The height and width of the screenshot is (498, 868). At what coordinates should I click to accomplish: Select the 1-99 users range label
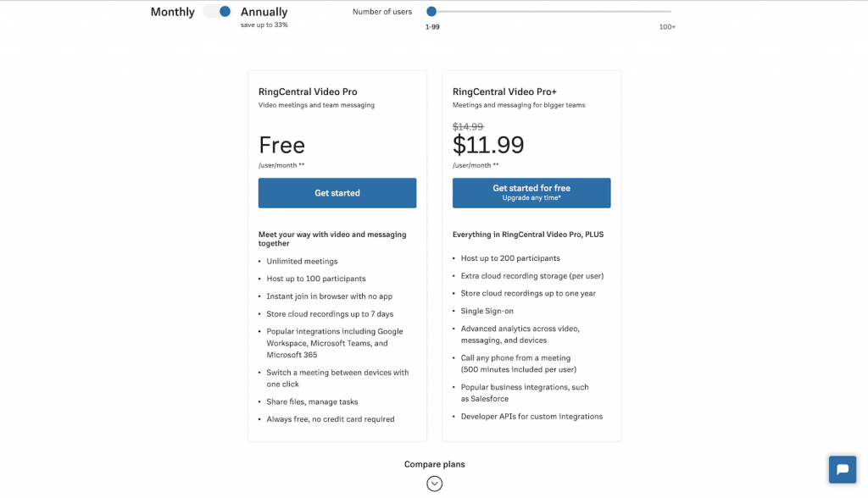[x=431, y=26]
